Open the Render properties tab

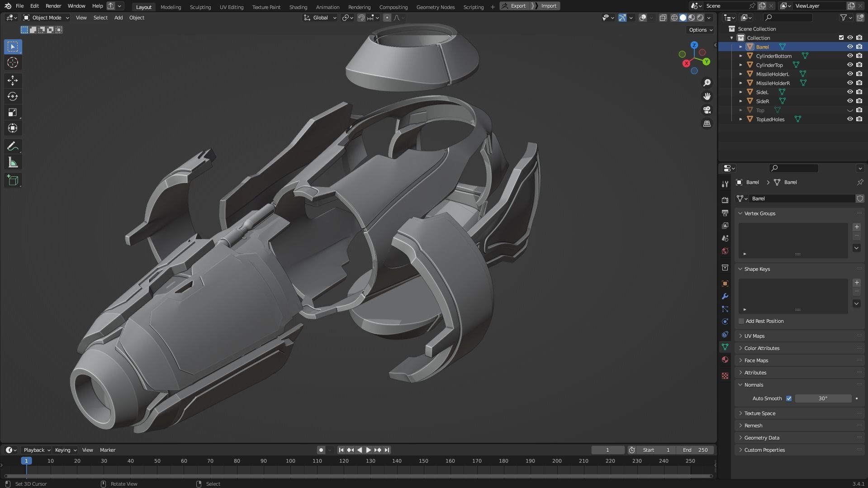(x=725, y=200)
